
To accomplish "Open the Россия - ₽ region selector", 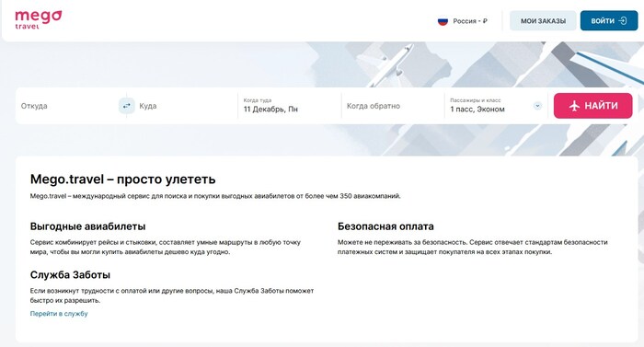I will click(463, 21).
